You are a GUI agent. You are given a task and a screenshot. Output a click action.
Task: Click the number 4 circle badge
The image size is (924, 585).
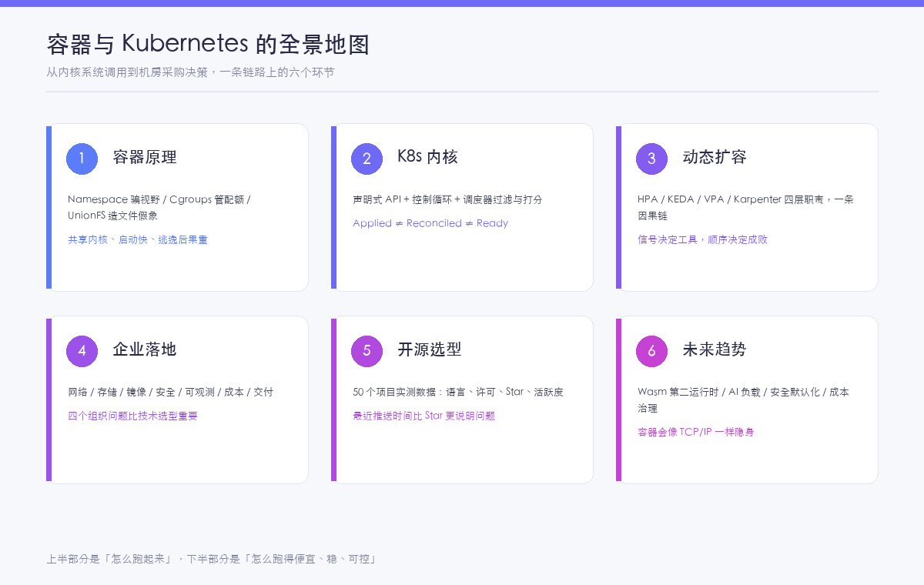pos(82,351)
